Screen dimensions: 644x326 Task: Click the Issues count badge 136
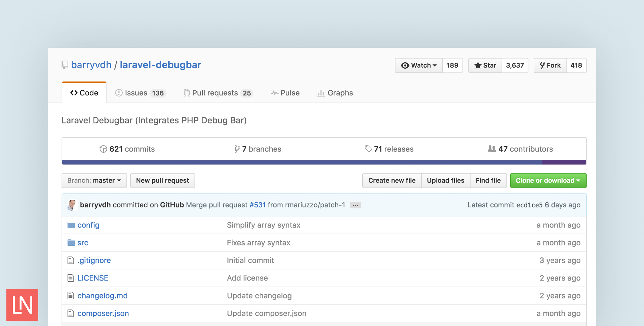click(158, 93)
